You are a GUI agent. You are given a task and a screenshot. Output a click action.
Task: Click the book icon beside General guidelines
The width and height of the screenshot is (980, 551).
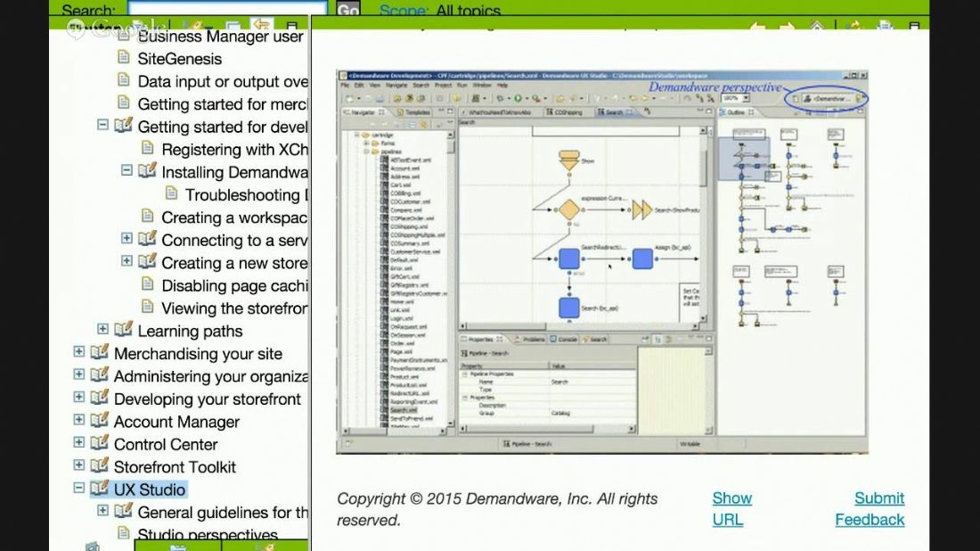(123, 511)
